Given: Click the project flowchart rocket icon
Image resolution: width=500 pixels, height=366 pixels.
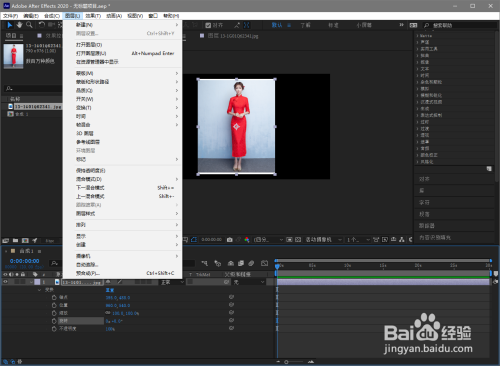Looking at the screenshot, I should [x=35, y=240].
